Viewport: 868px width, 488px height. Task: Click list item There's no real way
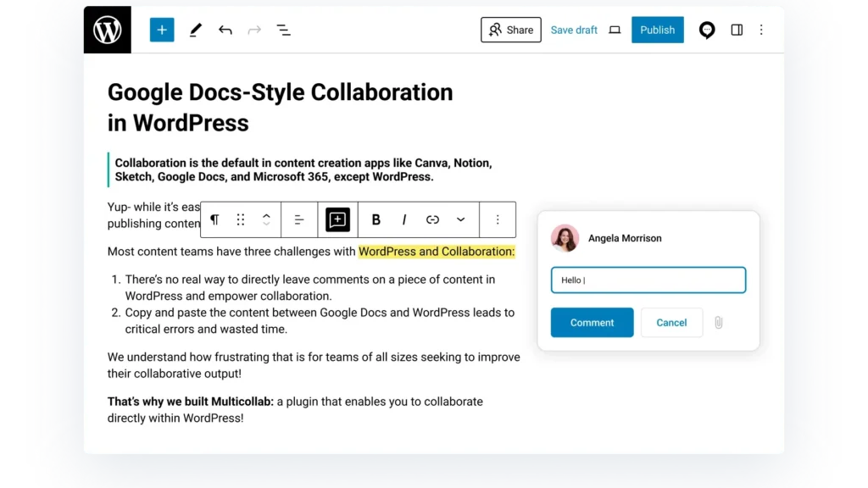(x=310, y=288)
